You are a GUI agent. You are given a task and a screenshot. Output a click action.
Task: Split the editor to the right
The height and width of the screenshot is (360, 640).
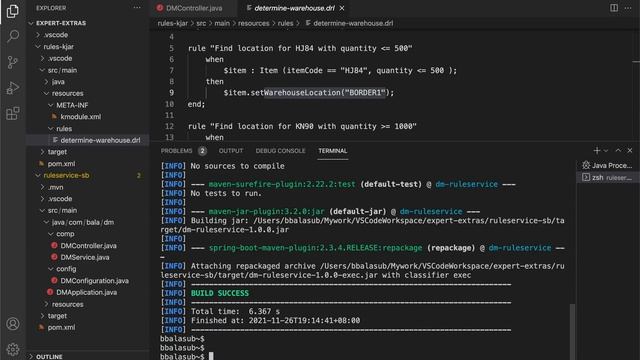coord(614,8)
